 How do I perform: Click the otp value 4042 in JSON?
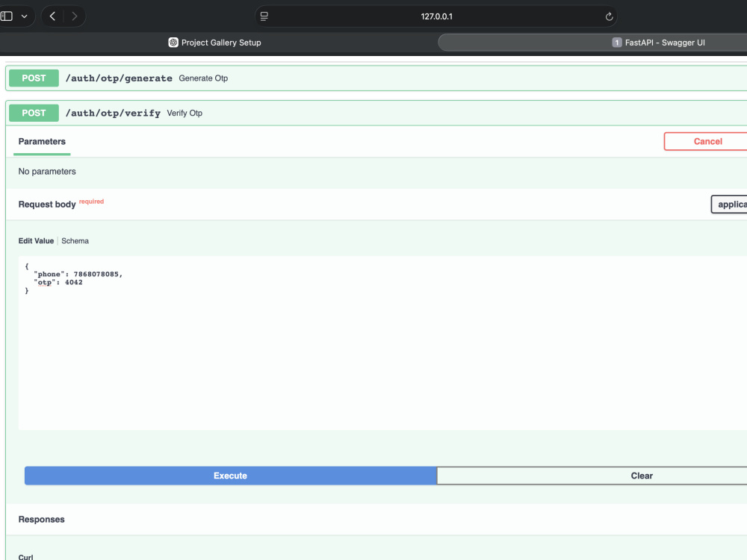pos(74,282)
